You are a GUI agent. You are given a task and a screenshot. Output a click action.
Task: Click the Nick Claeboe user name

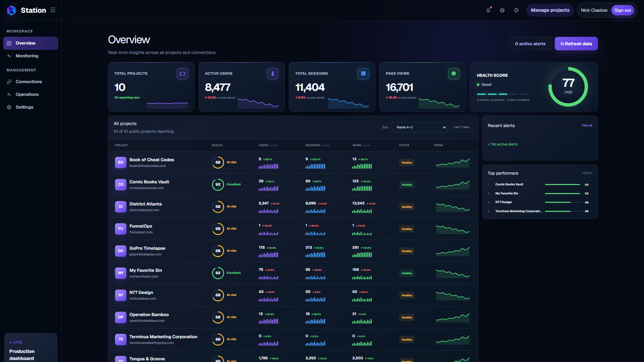tap(594, 10)
